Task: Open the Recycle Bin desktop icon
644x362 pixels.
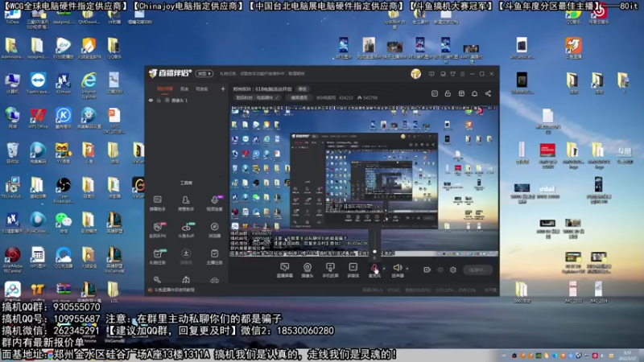Action: coord(12,153)
